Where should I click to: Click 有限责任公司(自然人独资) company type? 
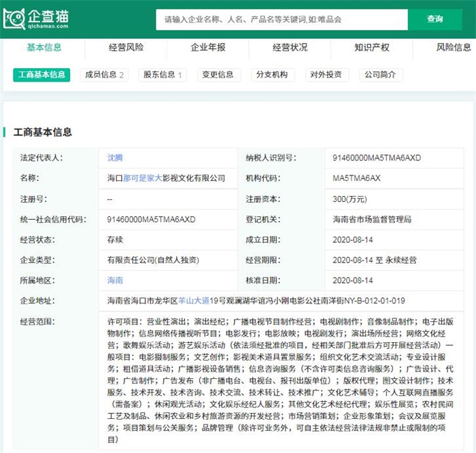(153, 260)
